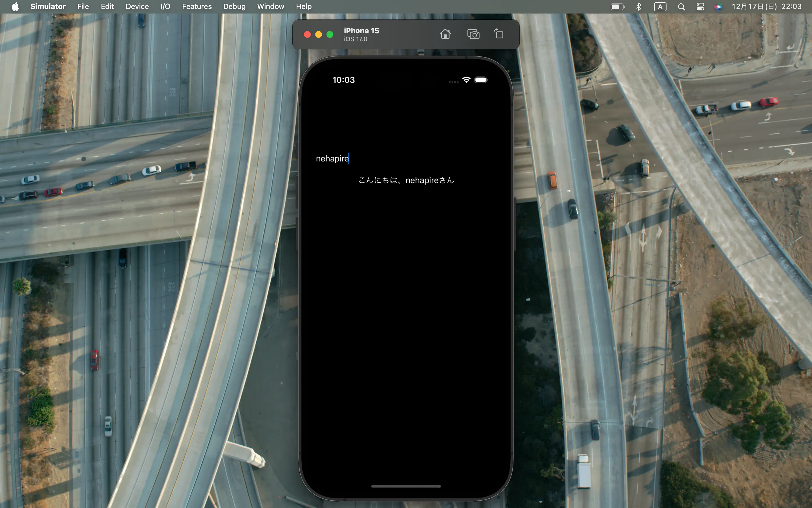812x508 pixels.
Task: Click the menu bar date and time
Action: pyautogui.click(x=766, y=6)
